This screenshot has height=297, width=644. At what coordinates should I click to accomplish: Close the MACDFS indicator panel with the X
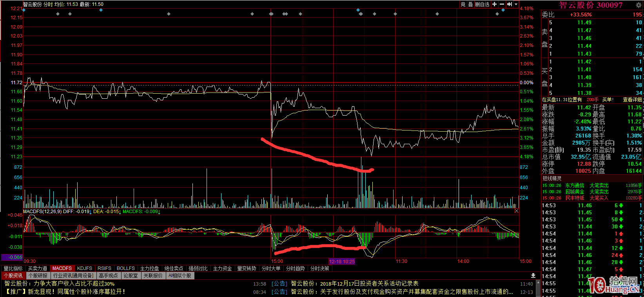(516, 211)
